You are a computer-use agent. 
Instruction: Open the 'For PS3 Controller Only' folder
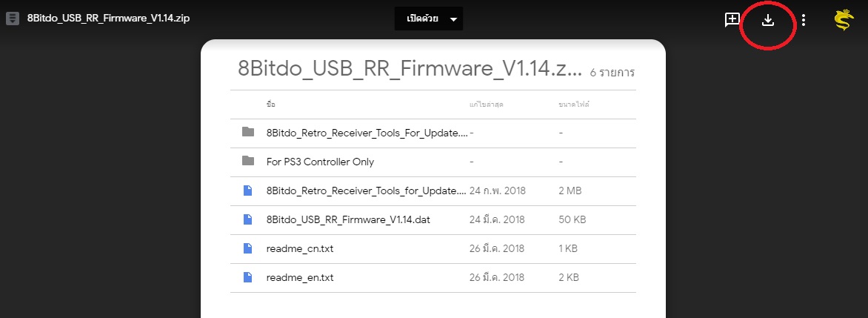pyautogui.click(x=320, y=162)
